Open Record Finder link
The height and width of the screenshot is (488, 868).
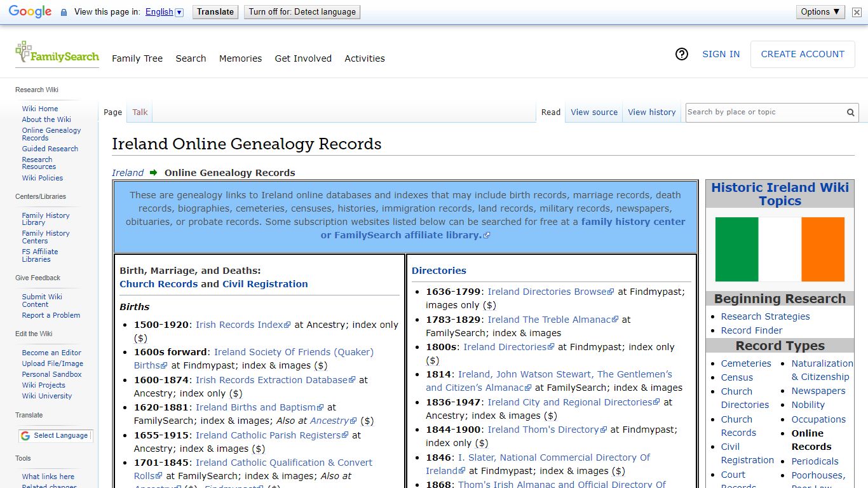click(x=752, y=330)
